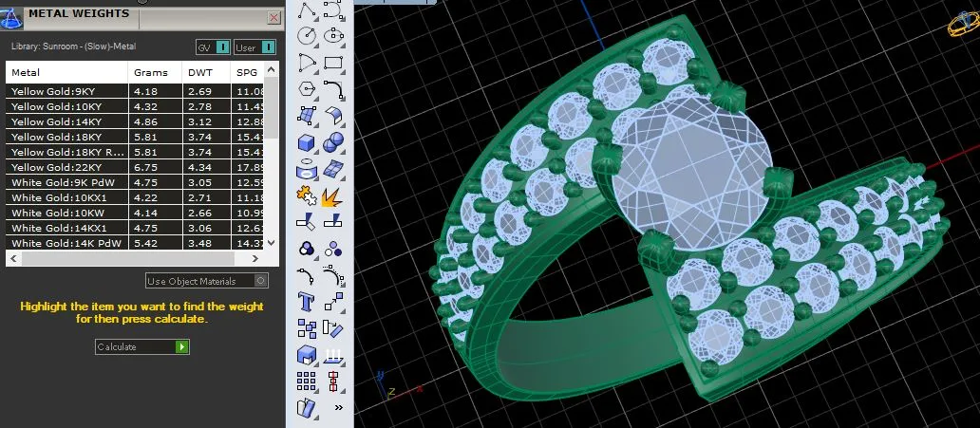Click the Ungroup objects icon
The image size is (980, 428).
[x=333, y=250]
